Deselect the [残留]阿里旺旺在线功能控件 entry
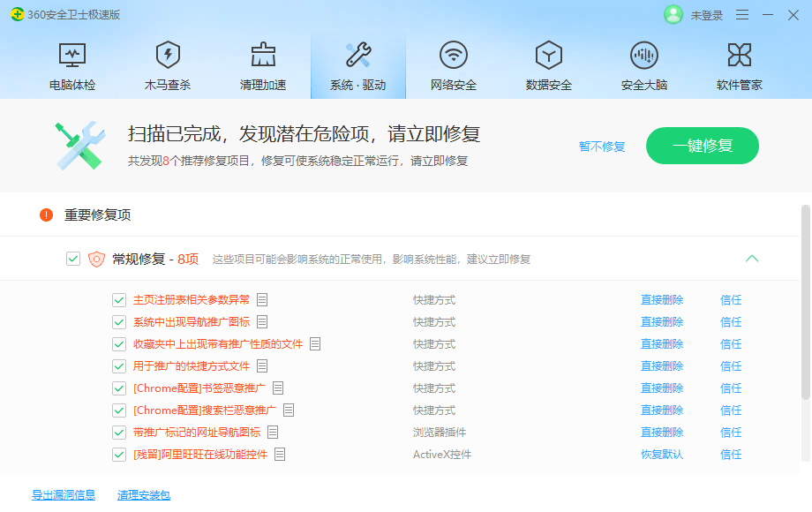Image resolution: width=812 pixels, height=512 pixels. click(x=118, y=454)
